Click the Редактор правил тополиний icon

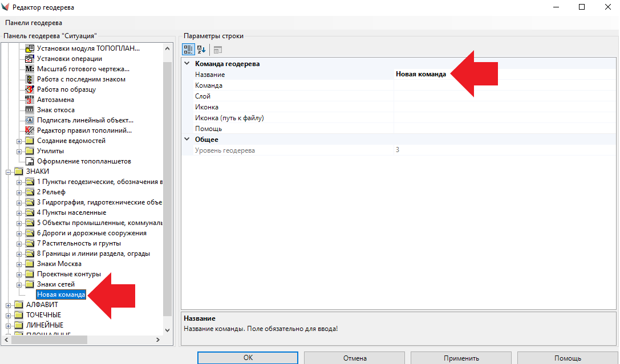click(x=30, y=130)
